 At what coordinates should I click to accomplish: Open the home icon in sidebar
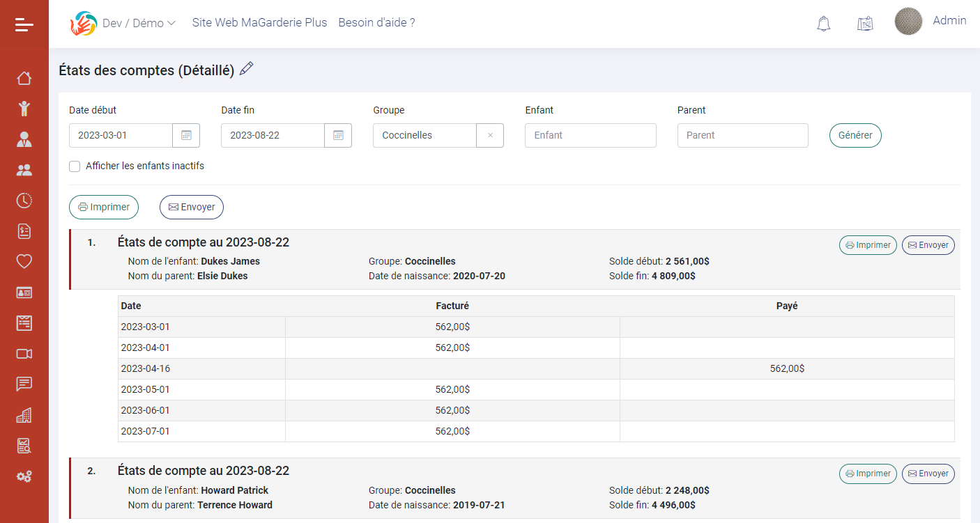[24, 78]
